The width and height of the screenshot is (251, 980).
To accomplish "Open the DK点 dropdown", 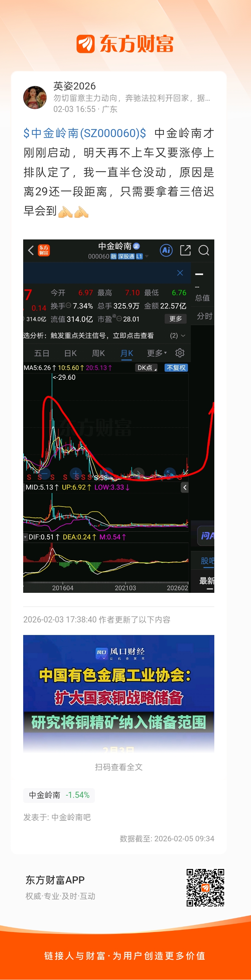I will [146, 368].
